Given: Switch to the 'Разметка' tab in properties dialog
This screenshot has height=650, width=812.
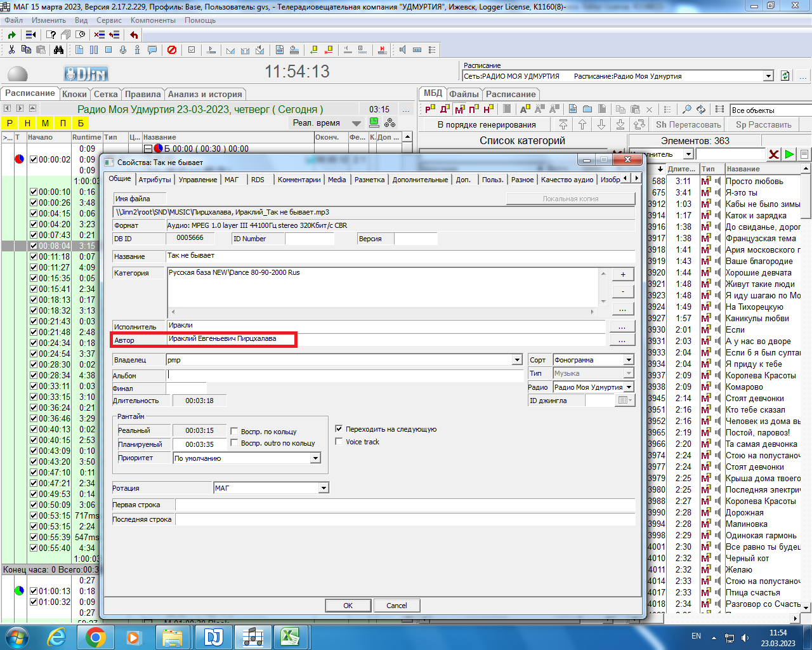Looking at the screenshot, I should click(x=370, y=180).
